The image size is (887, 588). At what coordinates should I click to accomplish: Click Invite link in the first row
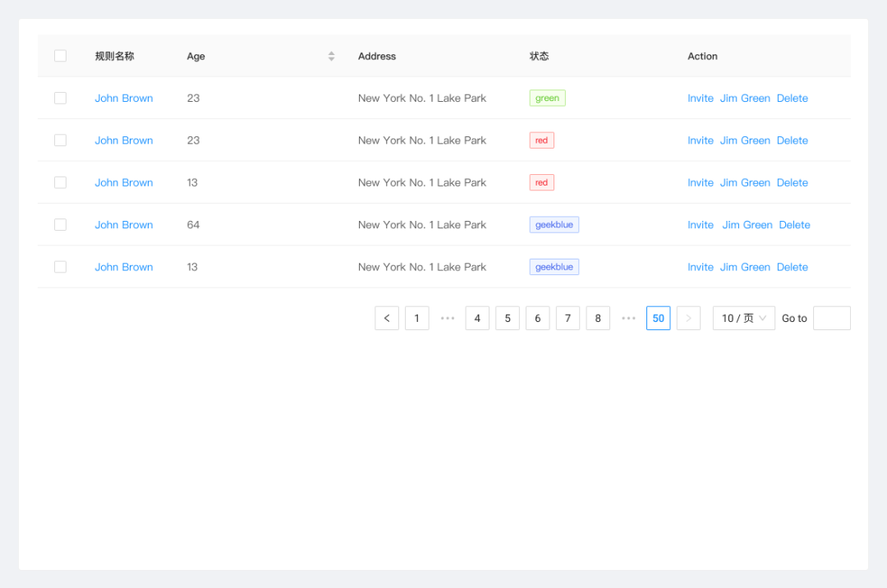pyautogui.click(x=700, y=99)
